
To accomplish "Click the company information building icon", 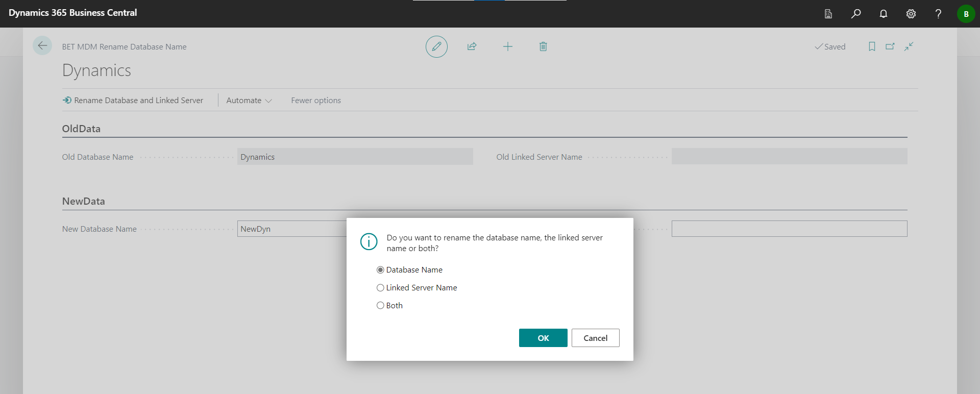I will pyautogui.click(x=828, y=14).
